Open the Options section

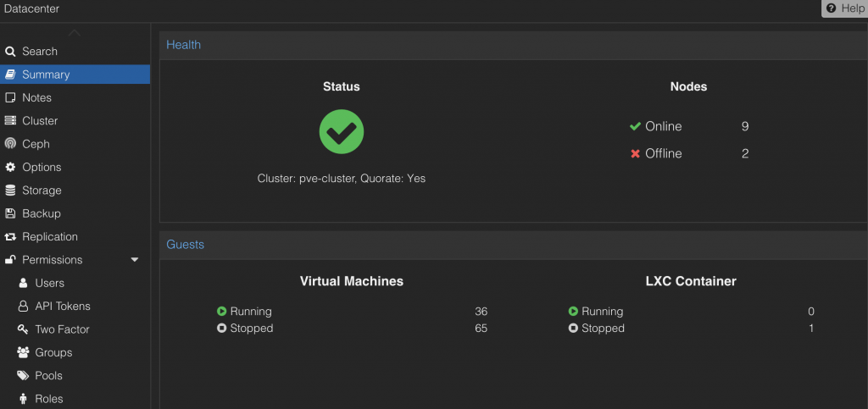75,168
